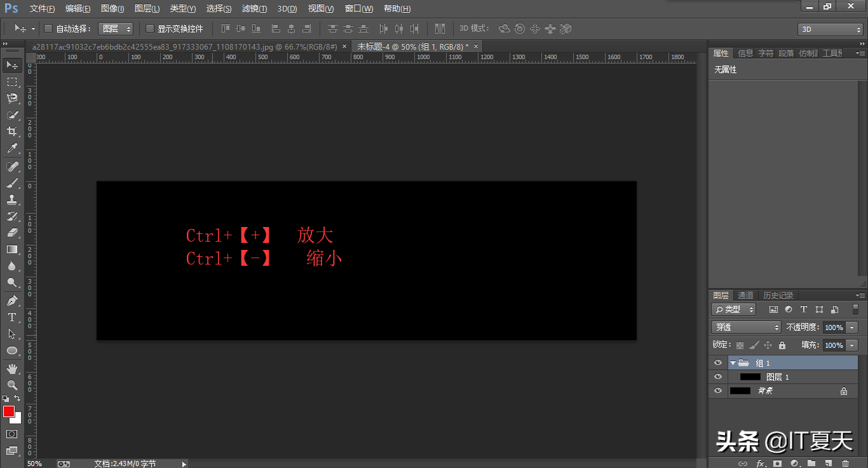Enable the 自动选择 checkbox
The image size is (868, 468).
click(48, 29)
